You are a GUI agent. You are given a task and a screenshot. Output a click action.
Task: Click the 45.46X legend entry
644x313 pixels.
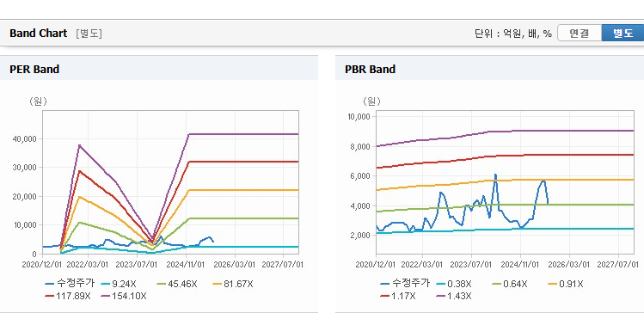pyautogui.click(x=177, y=284)
